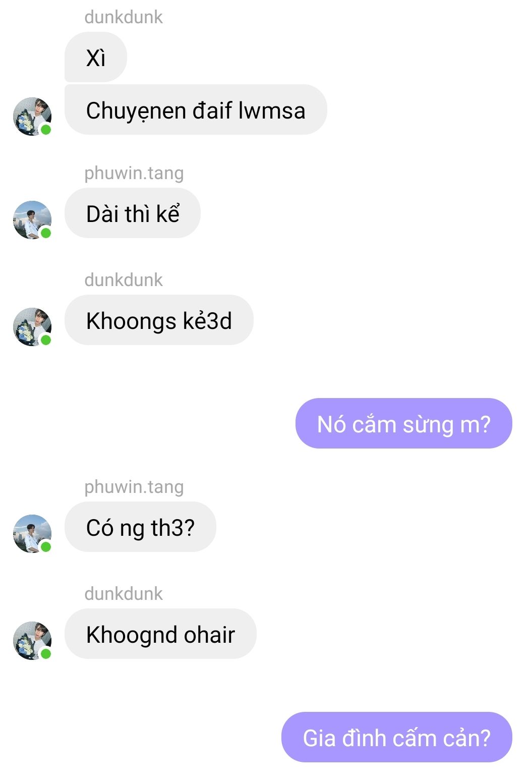Screen dimensions: 532x782
Task: Click the 'dunkdunk' username above 'Khoongs kẻ3d'
Action: point(124,280)
